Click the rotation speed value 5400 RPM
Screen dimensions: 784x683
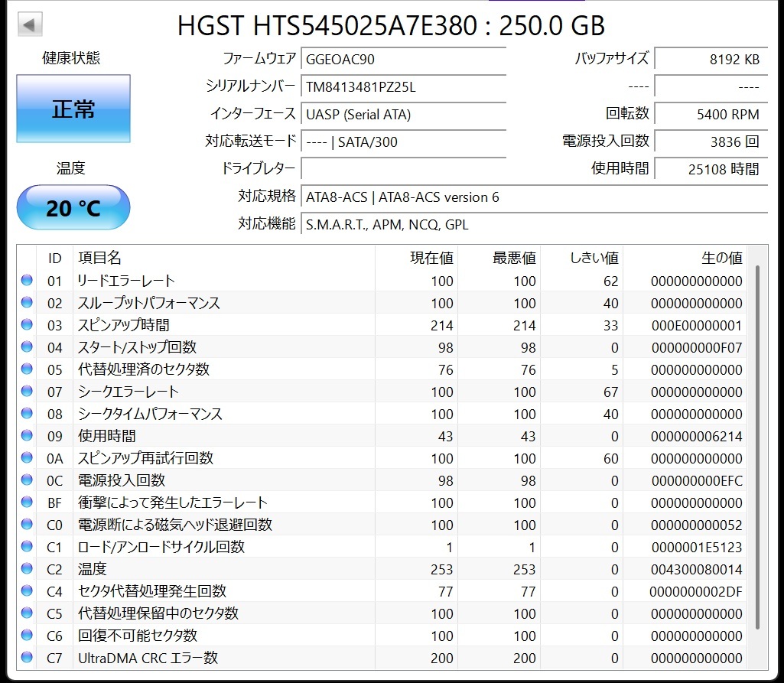coord(711,114)
